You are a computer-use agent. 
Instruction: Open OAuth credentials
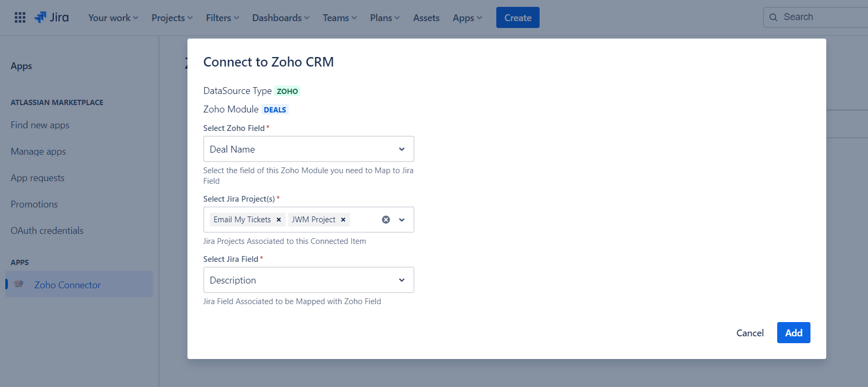click(x=47, y=231)
